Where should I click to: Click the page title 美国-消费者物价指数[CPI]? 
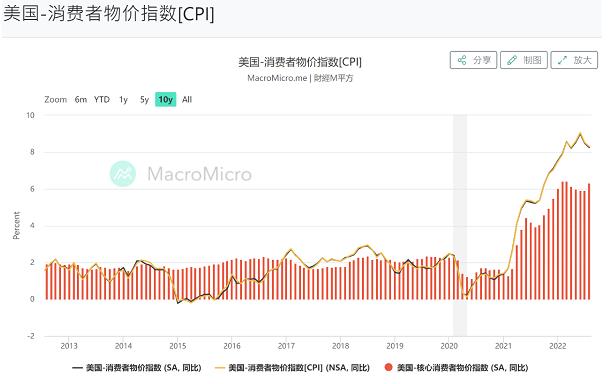coord(109,14)
